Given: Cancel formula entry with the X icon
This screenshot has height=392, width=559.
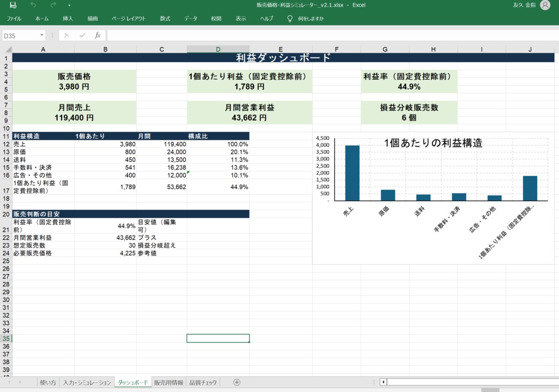Looking at the screenshot, I should coord(67,35).
